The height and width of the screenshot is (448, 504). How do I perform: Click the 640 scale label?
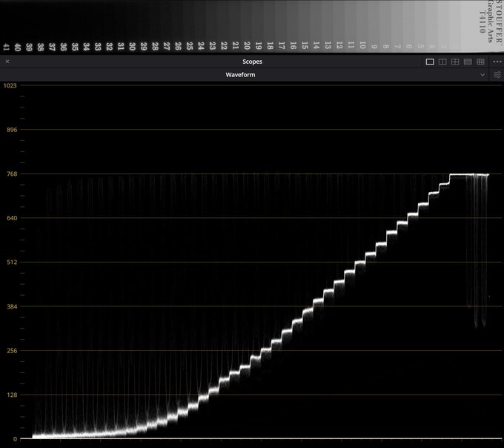[12, 218]
